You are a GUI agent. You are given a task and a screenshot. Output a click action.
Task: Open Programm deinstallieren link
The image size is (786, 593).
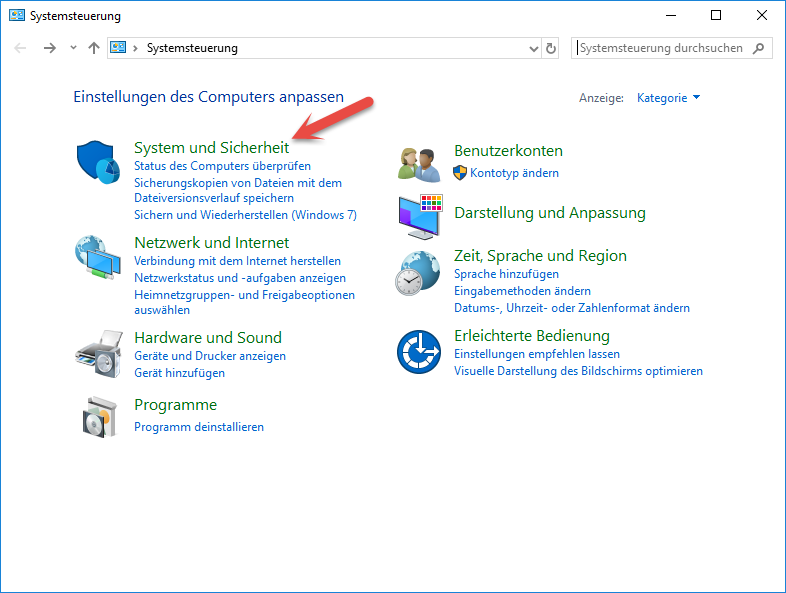tap(199, 427)
